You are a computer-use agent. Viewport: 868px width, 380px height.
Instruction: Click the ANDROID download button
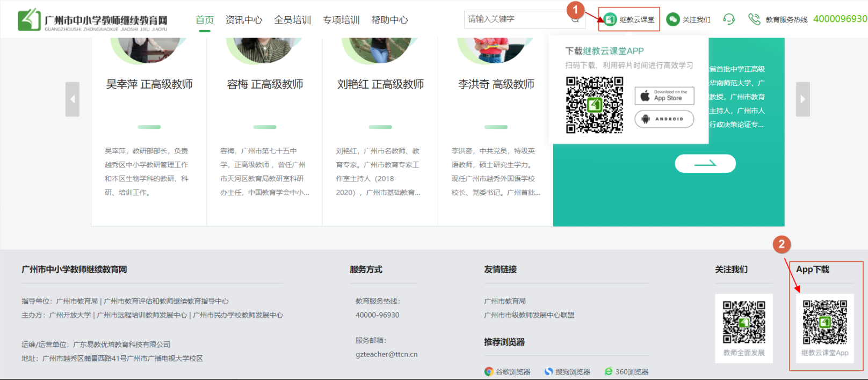pos(664,119)
